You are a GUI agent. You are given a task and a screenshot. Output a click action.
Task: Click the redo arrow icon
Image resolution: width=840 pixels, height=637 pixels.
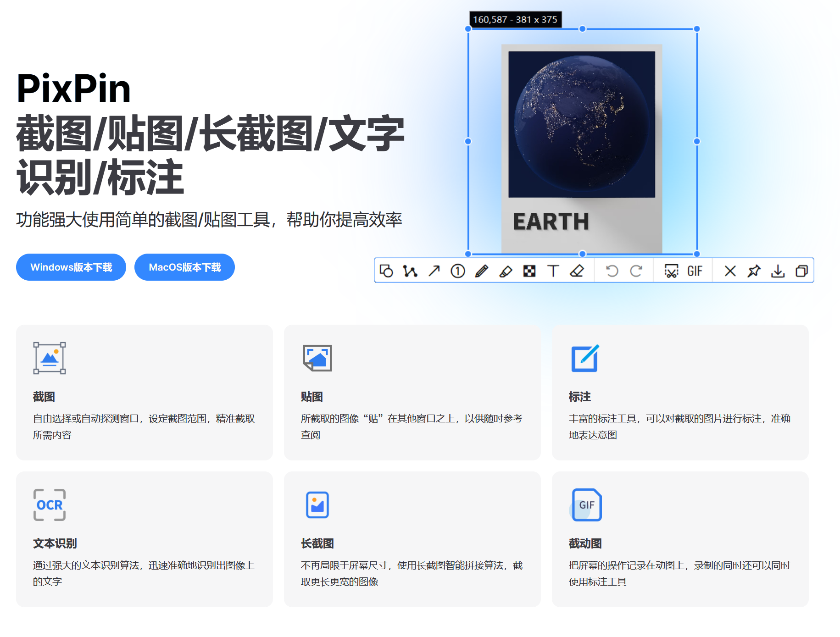(x=636, y=271)
